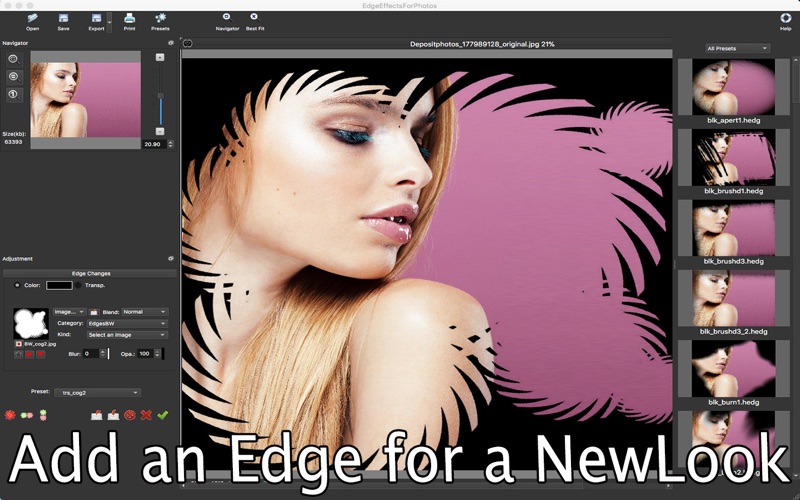Detach the Adjustment panel via its corner icon
800x500 pixels.
pos(171,259)
